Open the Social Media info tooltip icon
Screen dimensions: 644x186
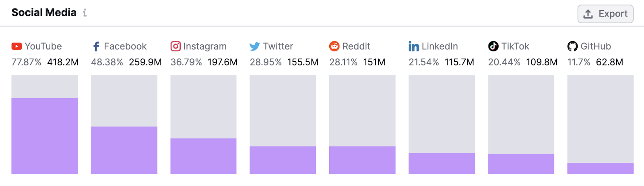point(85,13)
